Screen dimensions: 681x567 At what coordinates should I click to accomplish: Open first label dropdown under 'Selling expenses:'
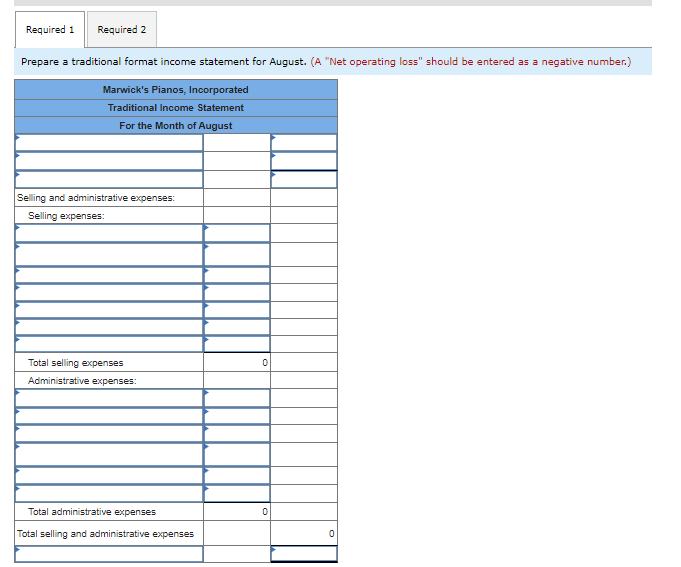coord(109,233)
